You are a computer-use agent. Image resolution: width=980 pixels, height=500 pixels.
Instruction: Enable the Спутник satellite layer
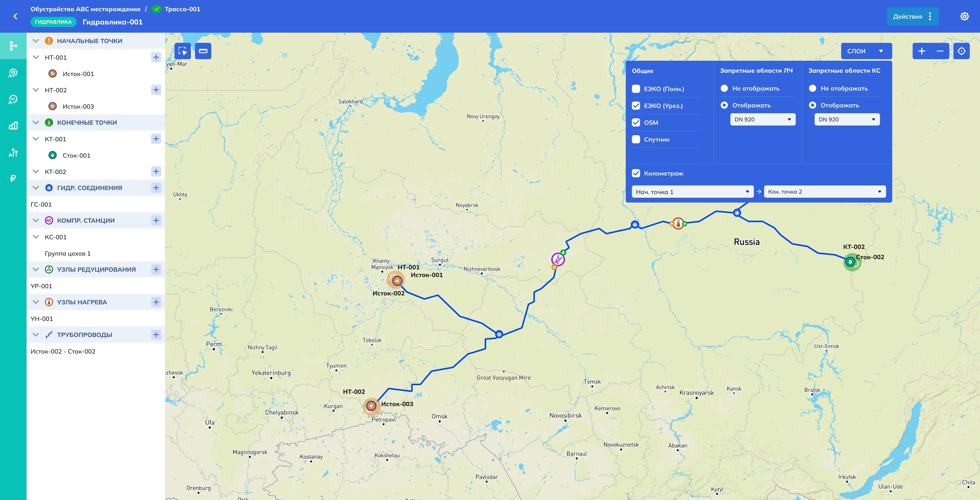pyautogui.click(x=636, y=140)
